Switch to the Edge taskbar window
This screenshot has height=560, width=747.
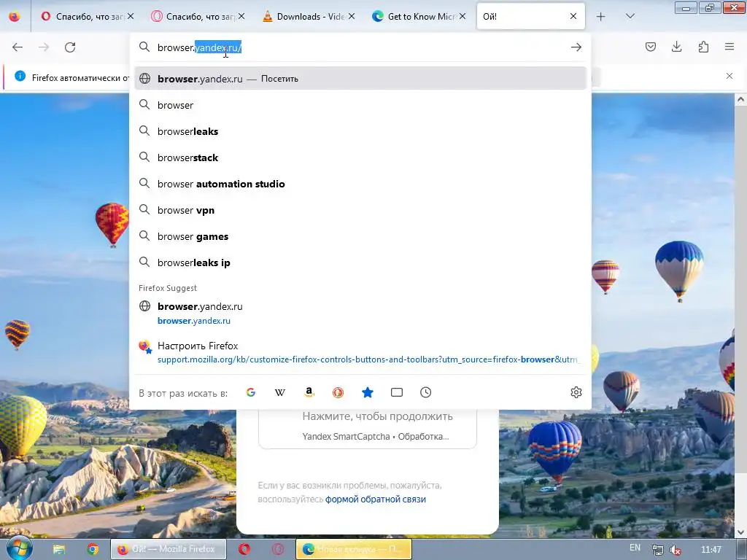(354, 549)
